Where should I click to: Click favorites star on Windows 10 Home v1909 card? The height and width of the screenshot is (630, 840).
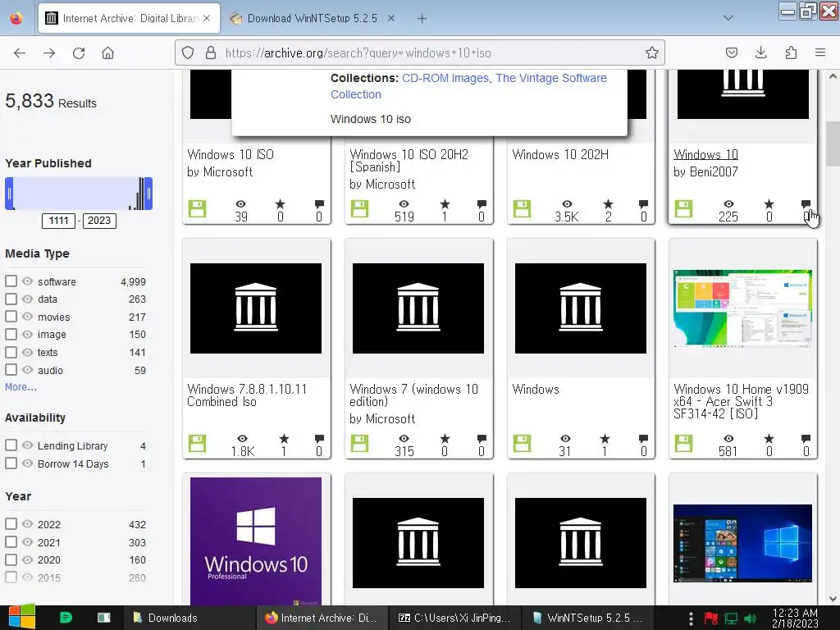coord(769,439)
